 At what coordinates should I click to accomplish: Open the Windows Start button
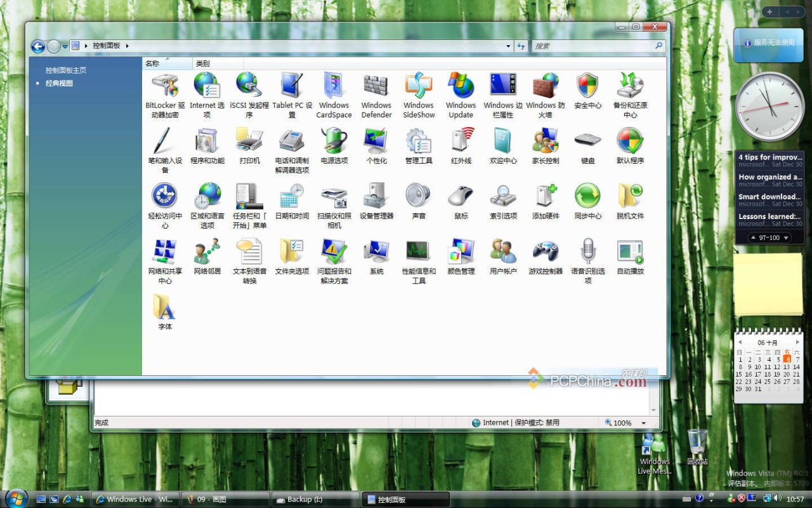tap(15, 498)
